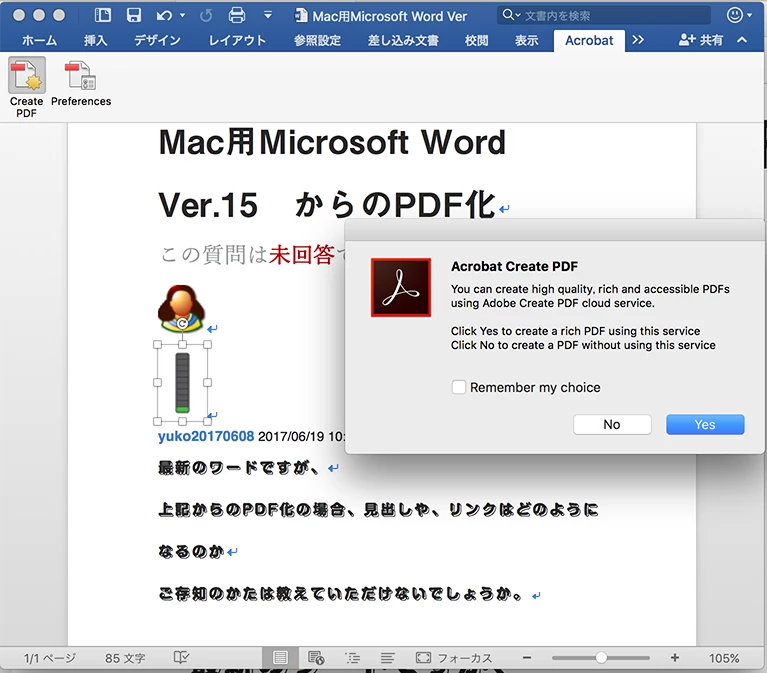Click No in Acrobat dialog
The height and width of the screenshot is (673, 767).
612,425
